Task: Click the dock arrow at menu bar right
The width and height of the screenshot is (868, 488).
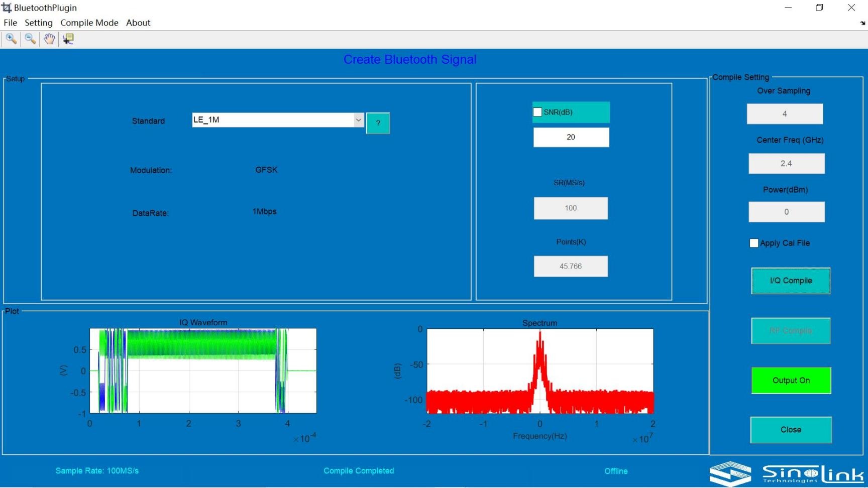Action: 862,23
